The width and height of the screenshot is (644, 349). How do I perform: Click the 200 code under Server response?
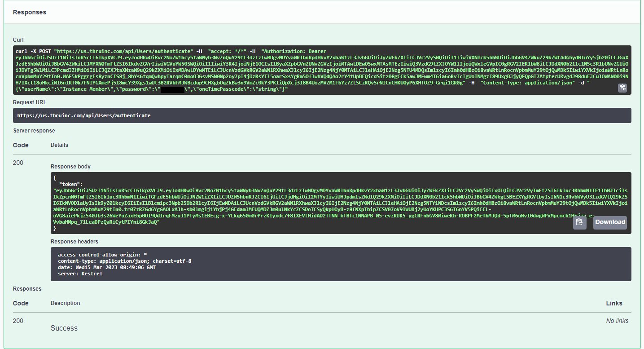pos(18,163)
